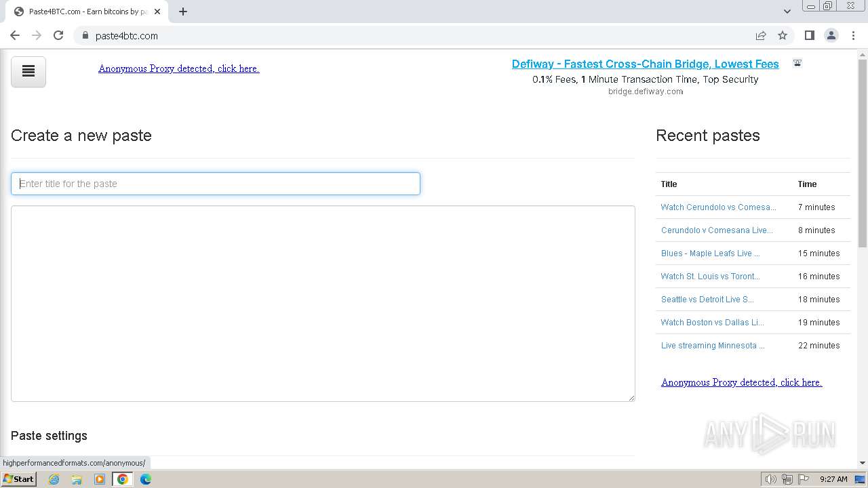
Task: Click the network tray icon
Action: point(787,479)
